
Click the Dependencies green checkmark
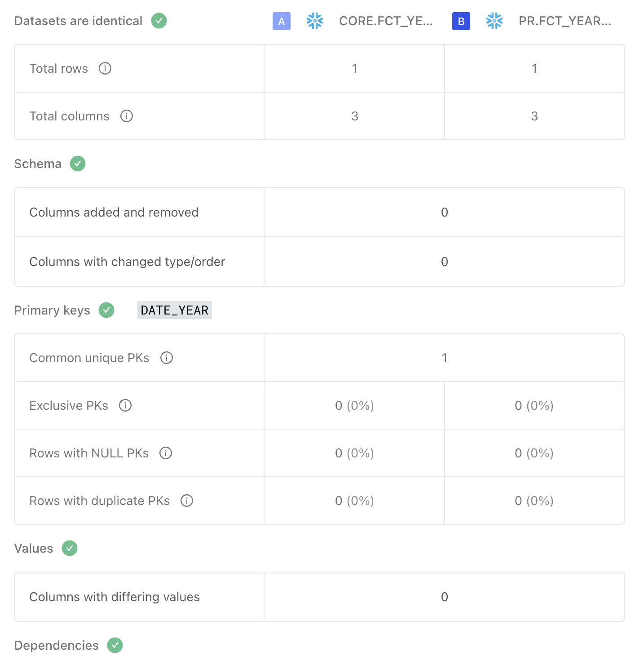tap(115, 645)
